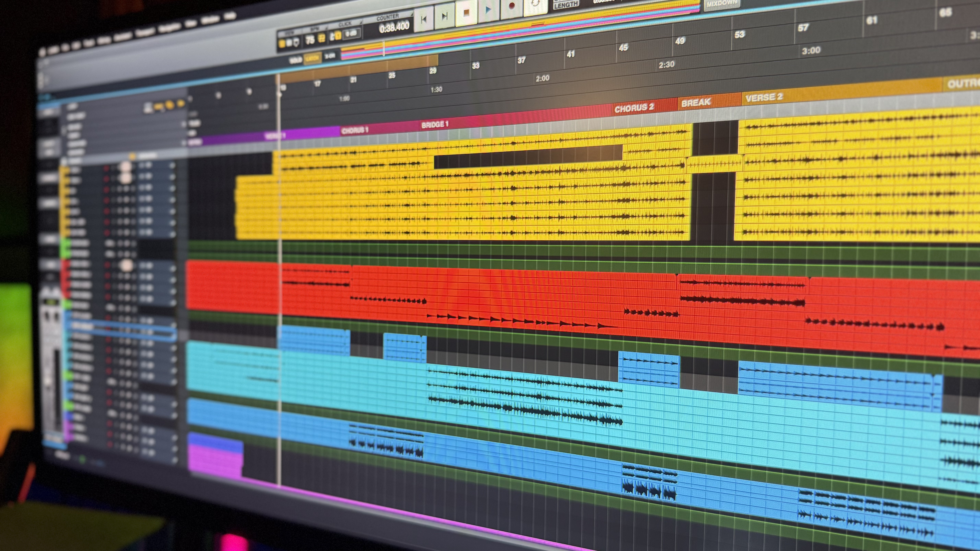
Task: Click the playhead in the song overview strip
Action: 383,49
